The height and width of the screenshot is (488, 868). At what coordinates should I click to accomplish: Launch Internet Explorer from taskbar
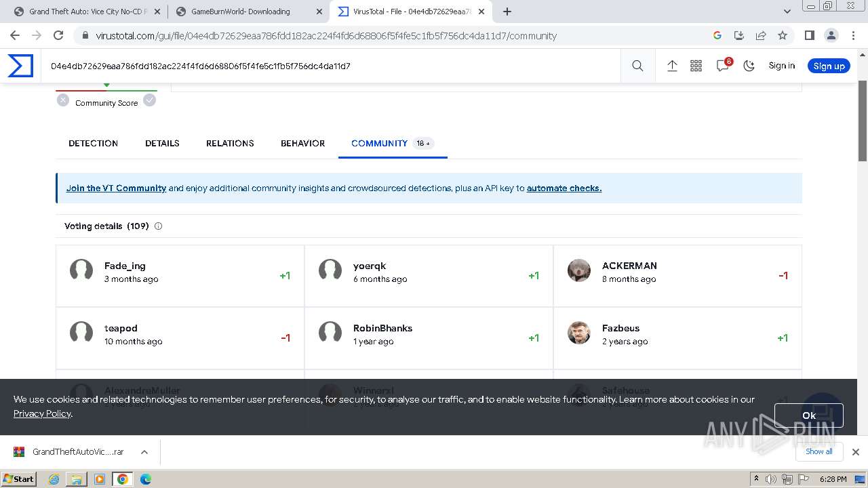54,479
